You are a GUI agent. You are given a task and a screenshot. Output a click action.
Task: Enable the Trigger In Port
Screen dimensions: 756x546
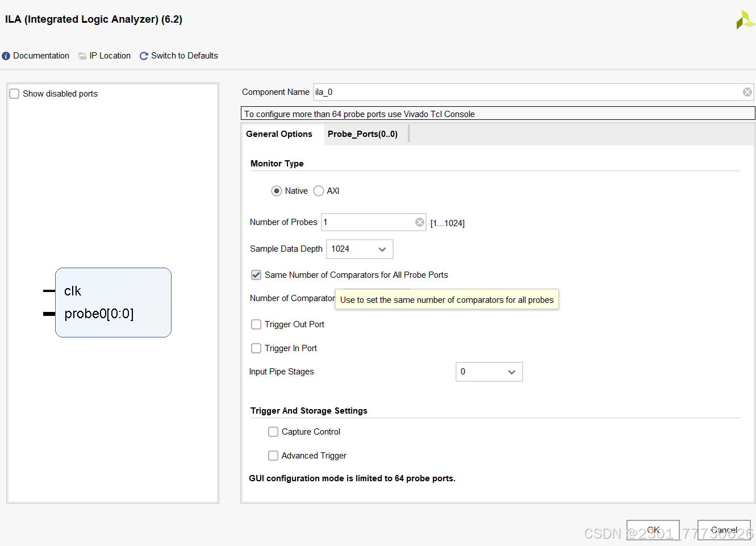tap(256, 348)
